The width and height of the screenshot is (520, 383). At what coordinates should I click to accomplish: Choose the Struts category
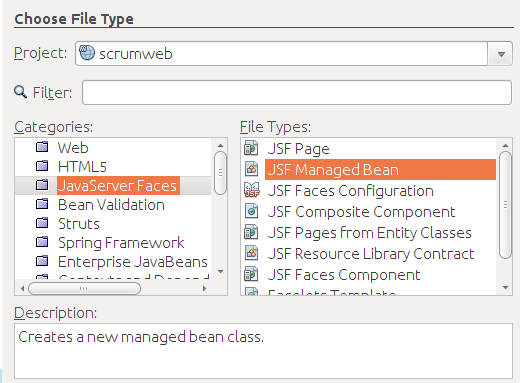click(x=79, y=223)
